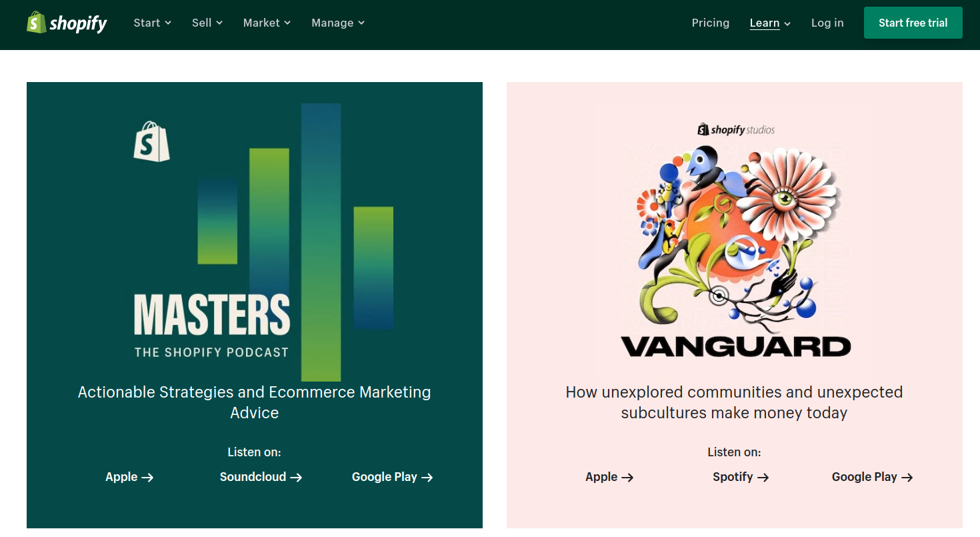The height and width of the screenshot is (537, 980).
Task: Select the 'How unexplored communities' description text
Action: [734, 402]
